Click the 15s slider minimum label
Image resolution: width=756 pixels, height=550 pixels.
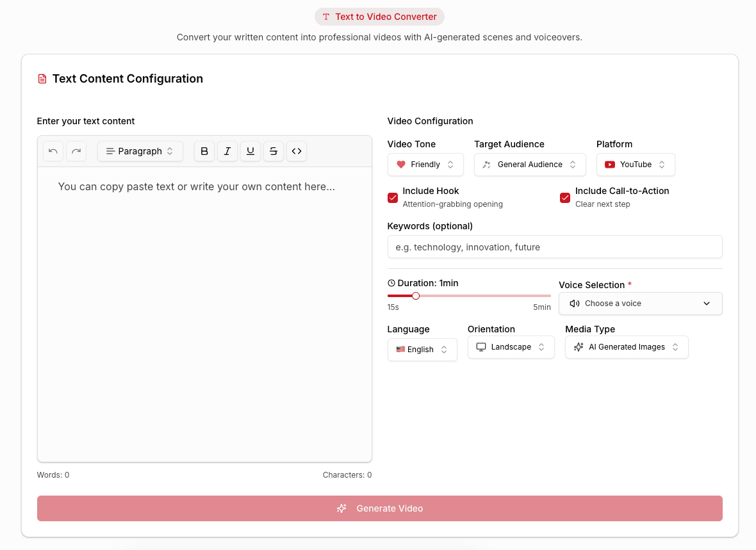coord(393,307)
